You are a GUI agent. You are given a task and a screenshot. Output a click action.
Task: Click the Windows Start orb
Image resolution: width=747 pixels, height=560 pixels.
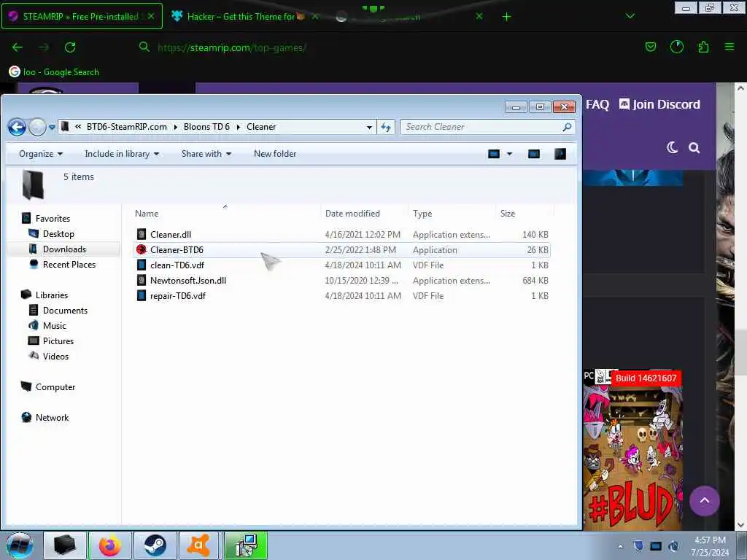[20, 545]
